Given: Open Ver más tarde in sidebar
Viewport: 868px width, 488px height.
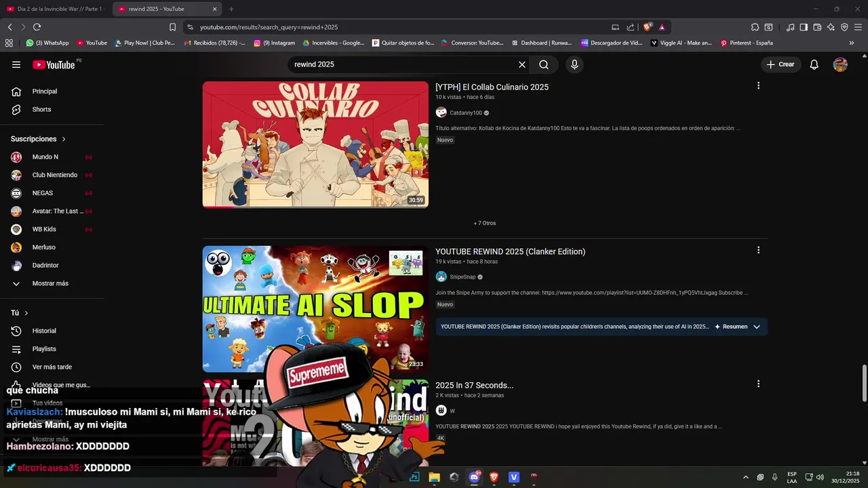Looking at the screenshot, I should pyautogui.click(x=52, y=367).
